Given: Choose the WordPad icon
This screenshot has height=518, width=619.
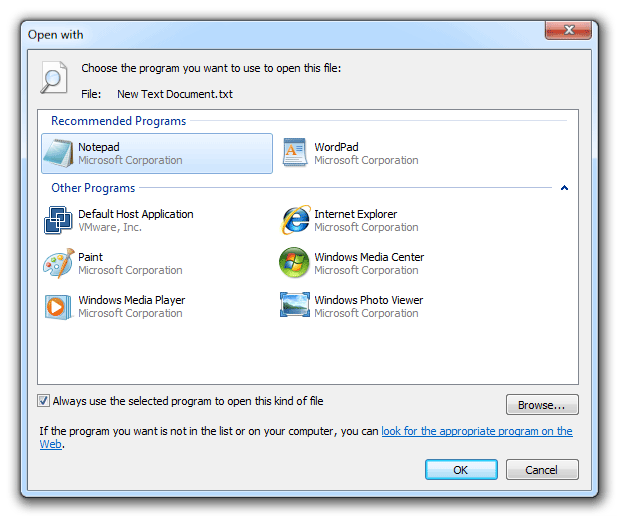Looking at the screenshot, I should point(295,152).
